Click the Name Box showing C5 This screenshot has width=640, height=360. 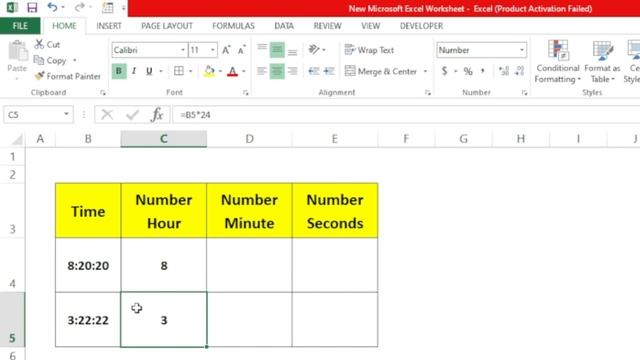[x=38, y=115]
